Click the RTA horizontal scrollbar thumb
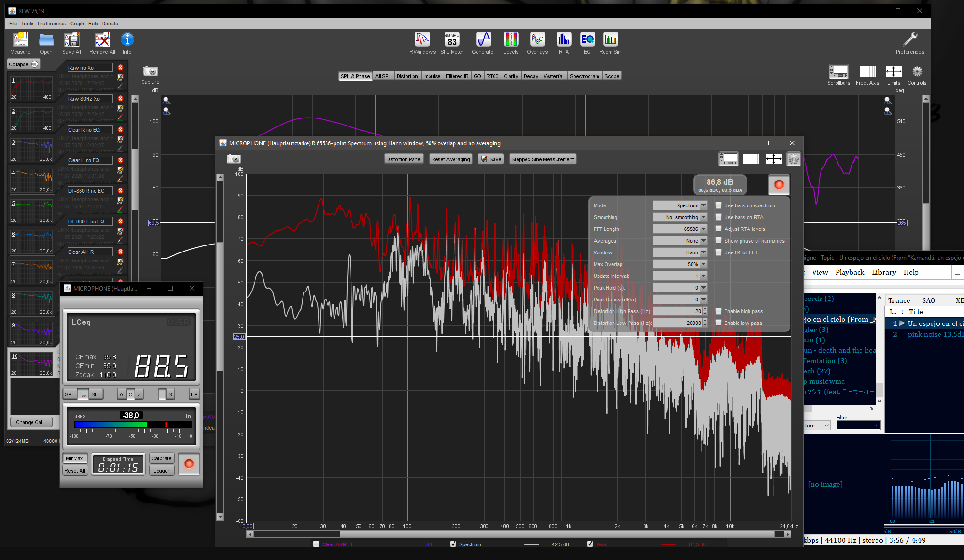964x560 pixels. [557, 534]
